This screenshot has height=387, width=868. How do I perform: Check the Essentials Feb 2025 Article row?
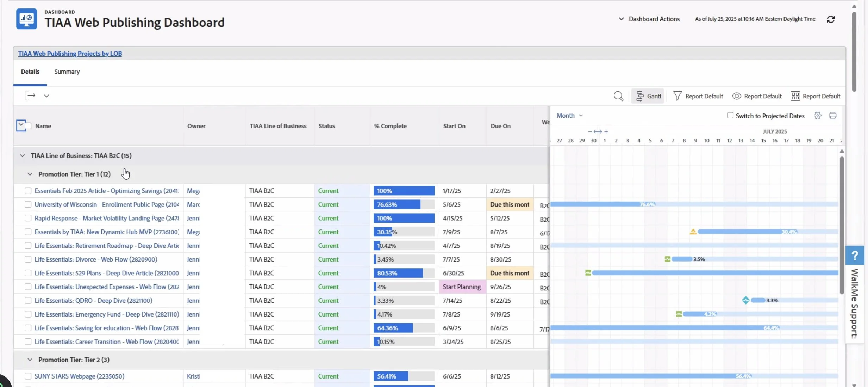point(28,191)
